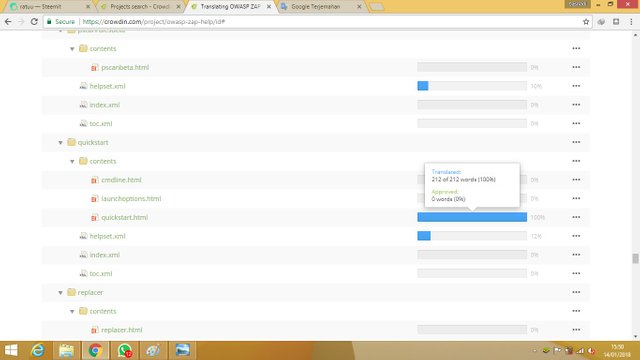The image size is (640, 360).
Task: Open the more-options dots for quickstart.html
Action: (576, 218)
